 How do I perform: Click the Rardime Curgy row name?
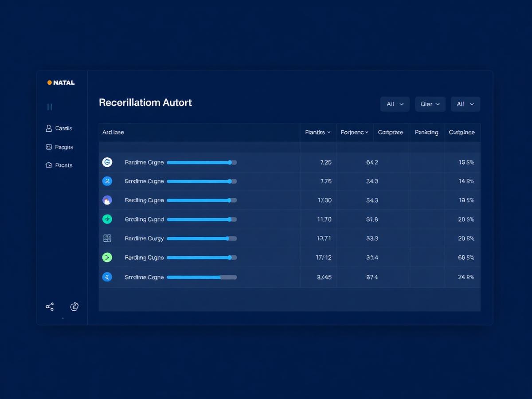[144, 239]
